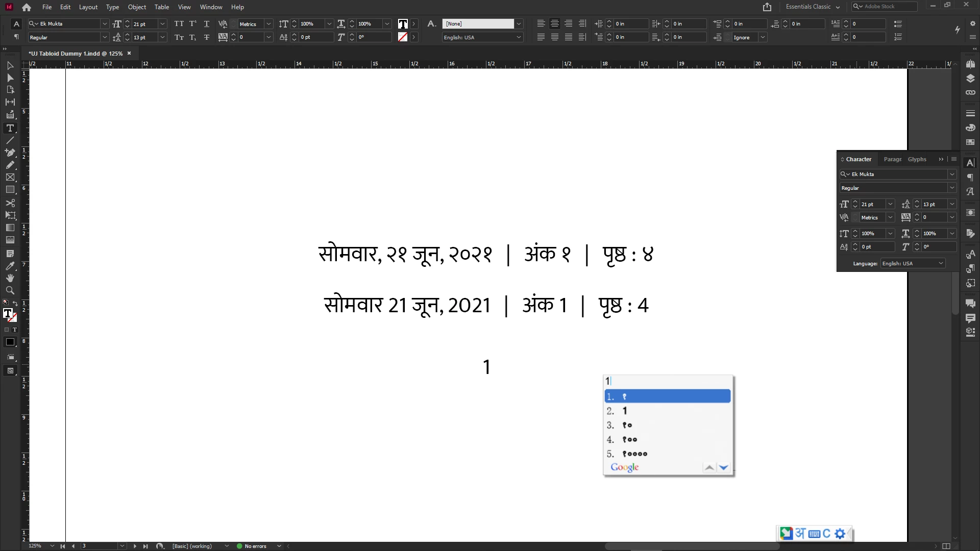Switch to the Glyphs panel tab
Image resolution: width=980 pixels, height=551 pixels.
pyautogui.click(x=917, y=159)
